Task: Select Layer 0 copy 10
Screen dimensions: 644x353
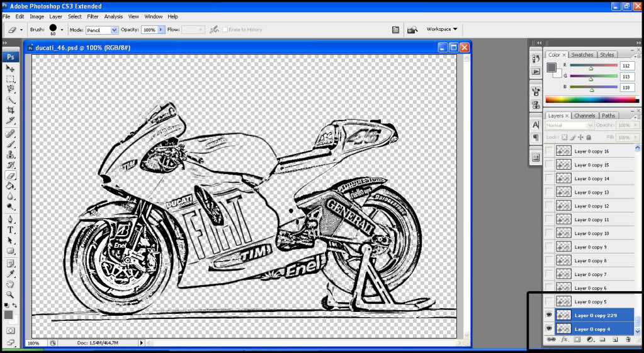Action: [x=590, y=233]
